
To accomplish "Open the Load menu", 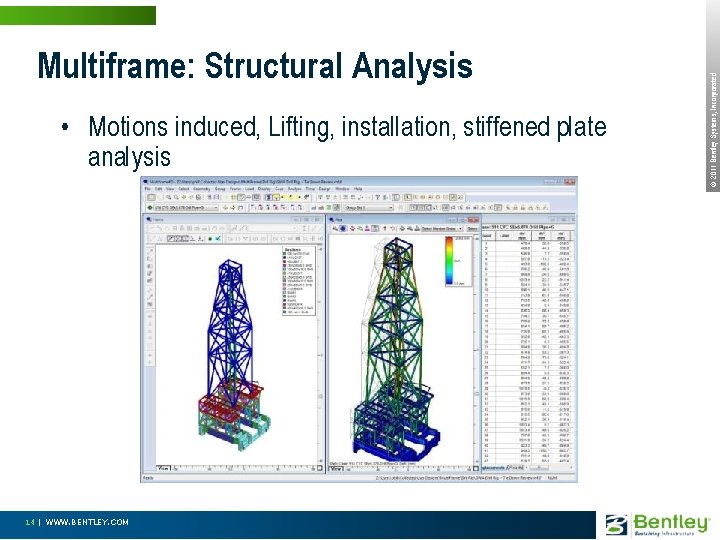I will tap(249, 189).
